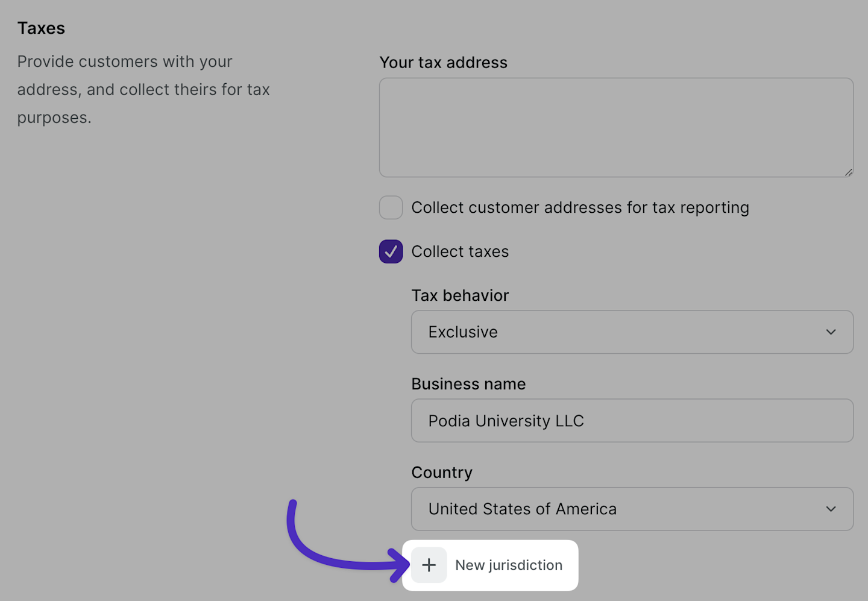
Task: Click the 'Collect taxes' label text
Action: click(460, 251)
